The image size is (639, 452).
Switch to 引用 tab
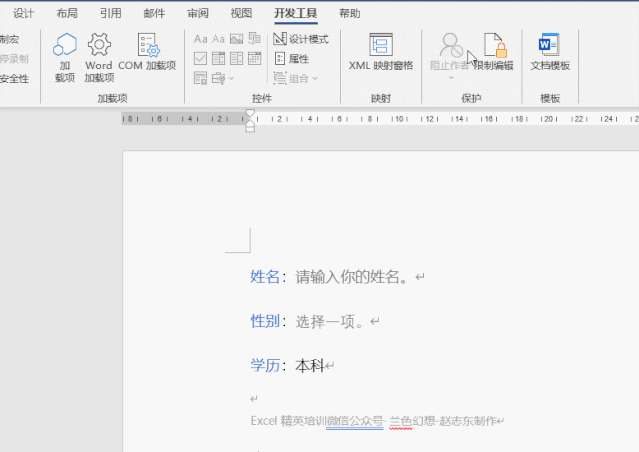pos(111,13)
